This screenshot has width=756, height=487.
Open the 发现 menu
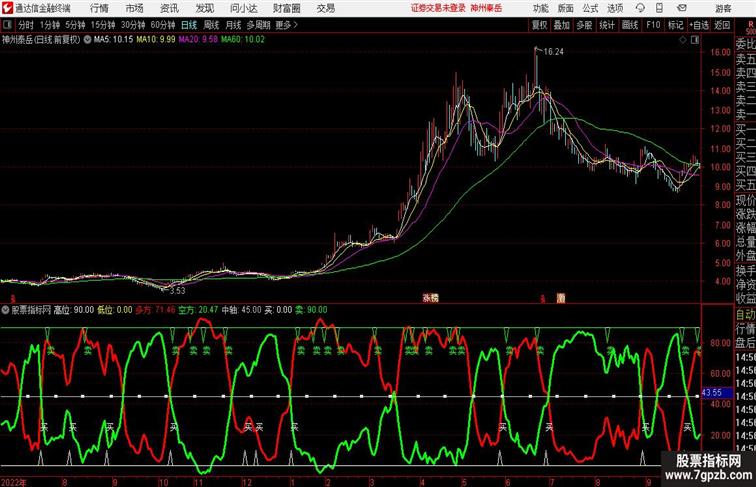(204, 8)
